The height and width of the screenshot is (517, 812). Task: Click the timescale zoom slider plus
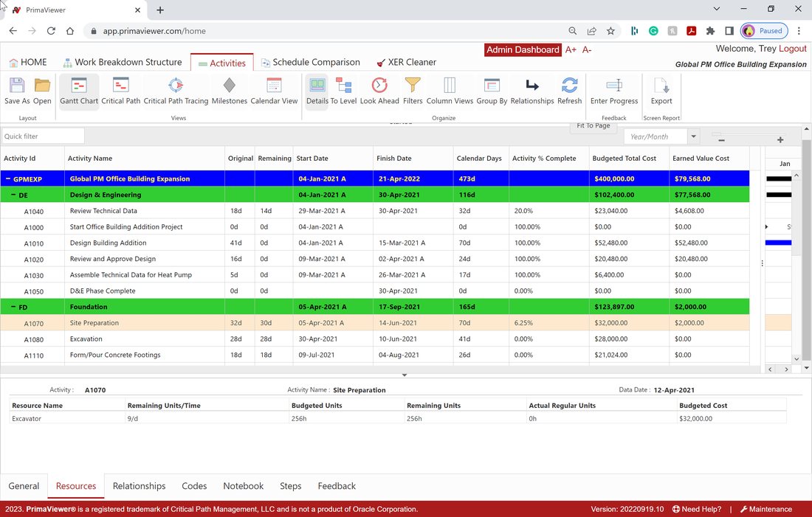tap(780, 139)
